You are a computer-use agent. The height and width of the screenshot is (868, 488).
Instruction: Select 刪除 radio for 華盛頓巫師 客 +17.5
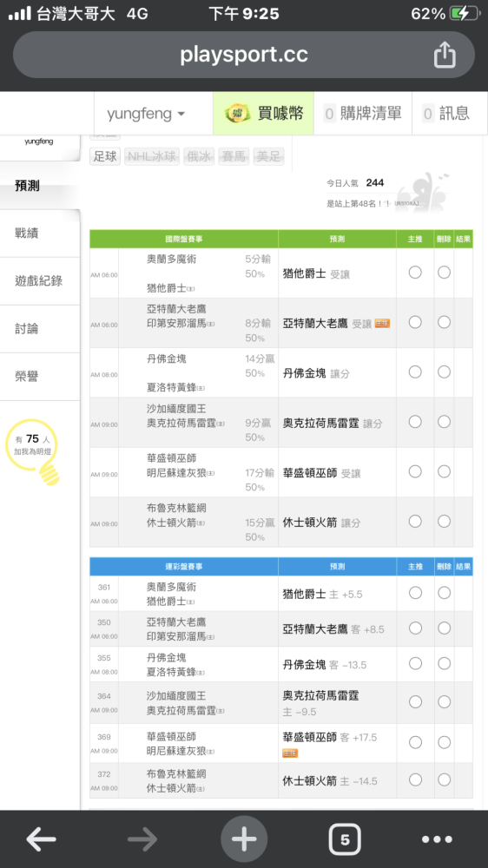pyautogui.click(x=444, y=742)
